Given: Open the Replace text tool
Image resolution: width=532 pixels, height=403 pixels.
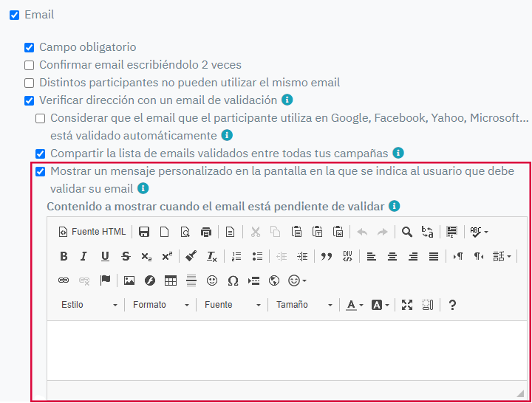Looking at the screenshot, I should (428, 232).
